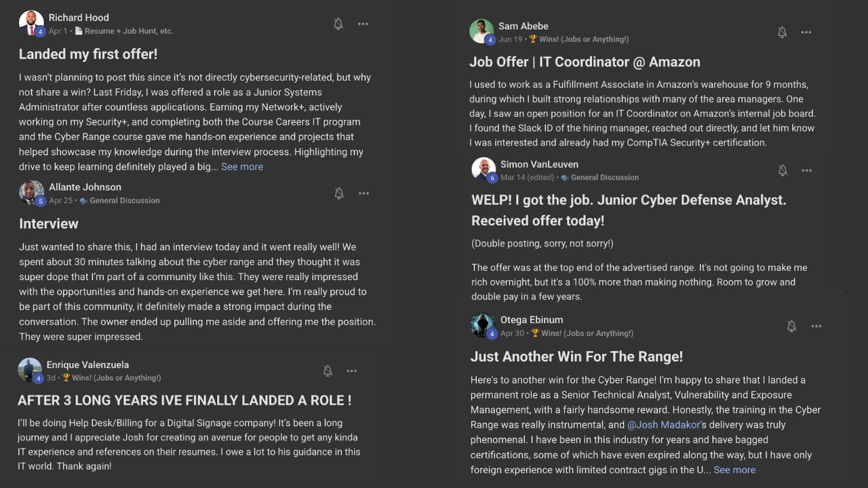Open three-dot menu on Sam Abebe's post
This screenshot has height=488, width=868.
pyautogui.click(x=806, y=33)
